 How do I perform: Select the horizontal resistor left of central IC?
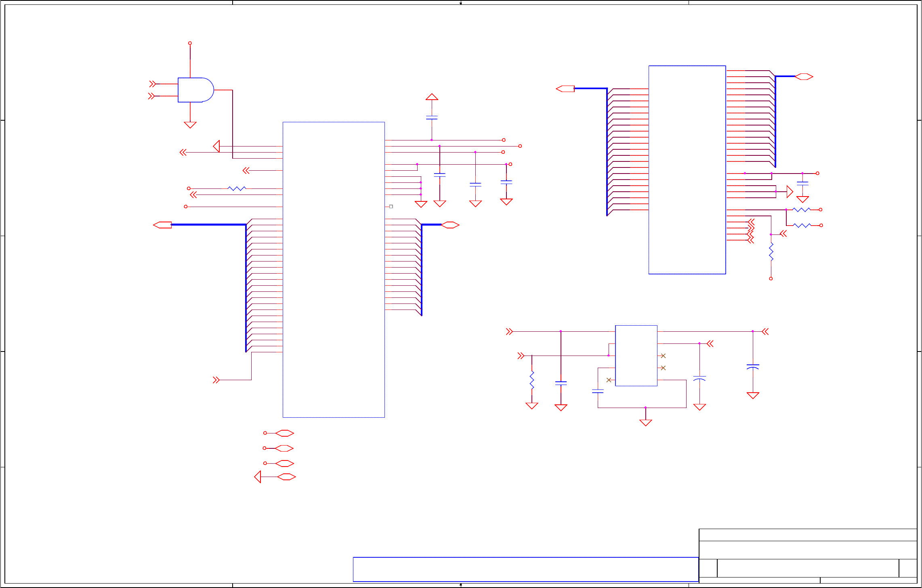[237, 188]
